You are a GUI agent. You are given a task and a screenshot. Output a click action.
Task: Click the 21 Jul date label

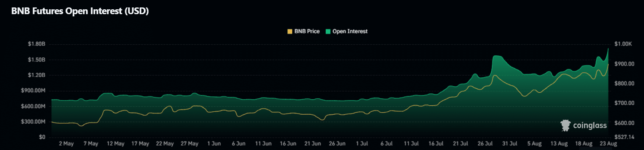(x=460, y=144)
